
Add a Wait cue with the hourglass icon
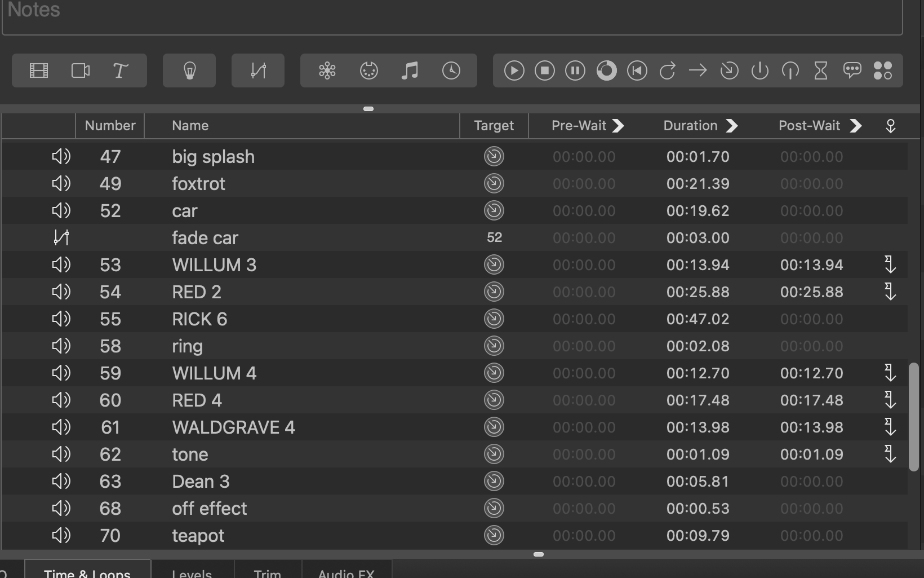point(821,70)
